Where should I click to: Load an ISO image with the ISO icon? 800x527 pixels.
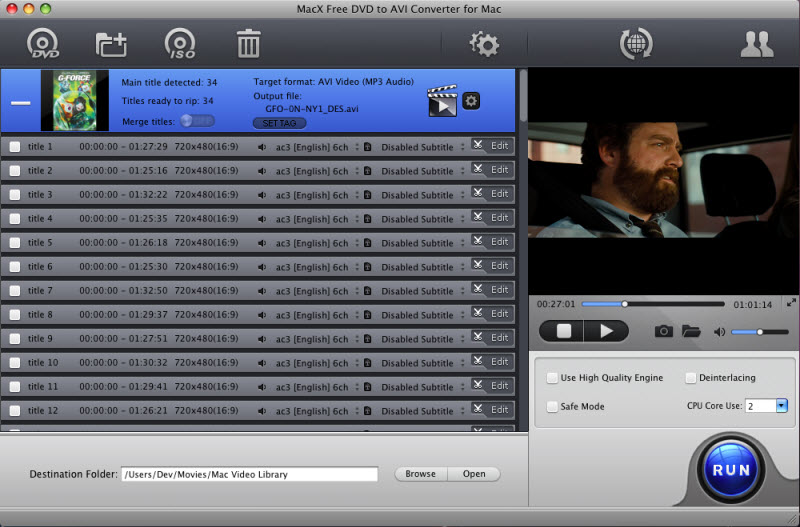click(x=180, y=43)
